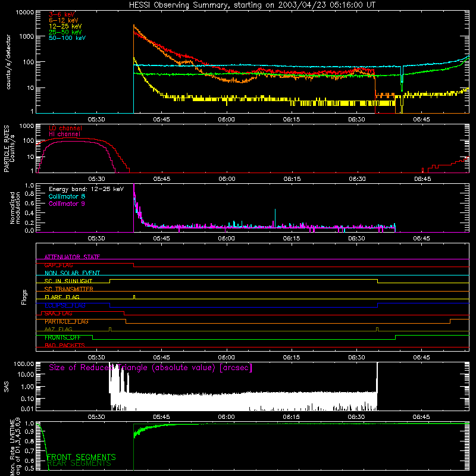Select the Collimator 9 legend entry
The image size is (476, 476).
coord(67,203)
